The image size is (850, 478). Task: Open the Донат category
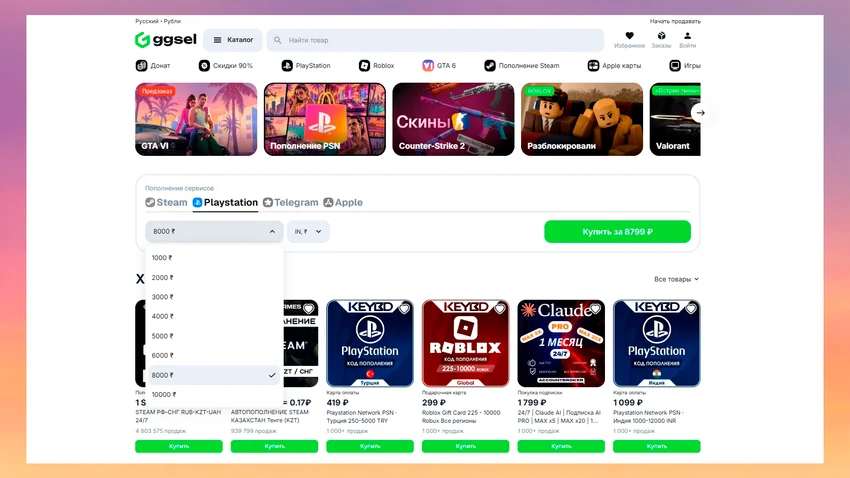(x=153, y=66)
